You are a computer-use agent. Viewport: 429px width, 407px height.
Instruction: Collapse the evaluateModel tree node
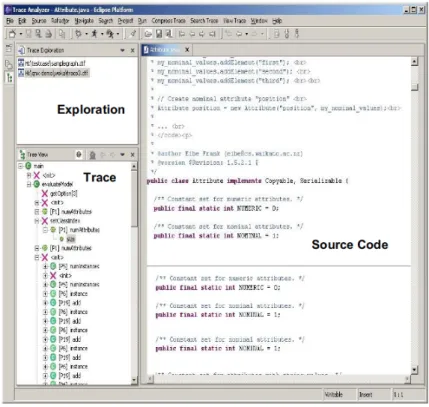[x=29, y=184]
